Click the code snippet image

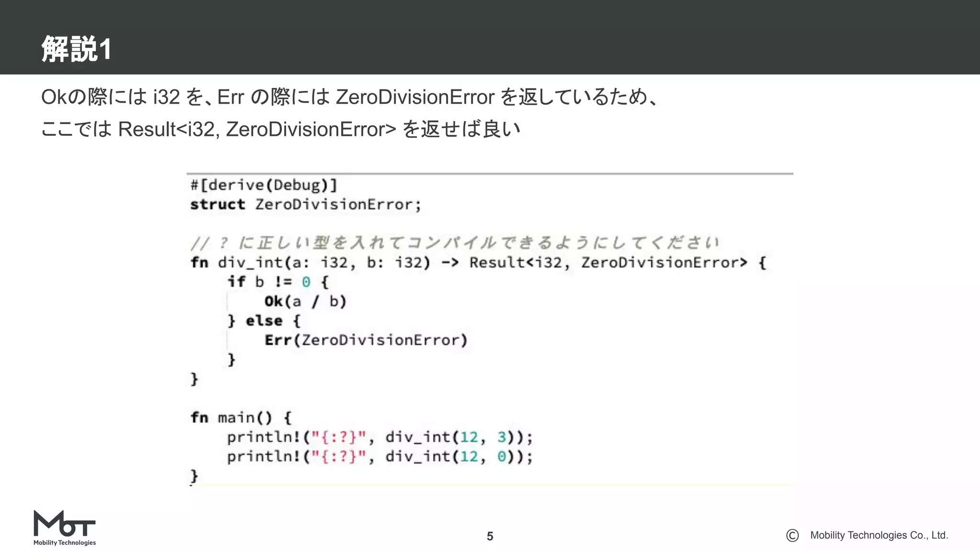coord(490,330)
